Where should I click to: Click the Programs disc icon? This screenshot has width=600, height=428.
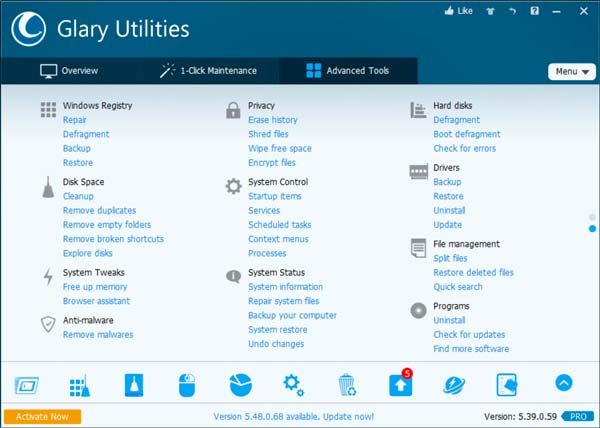click(x=418, y=311)
